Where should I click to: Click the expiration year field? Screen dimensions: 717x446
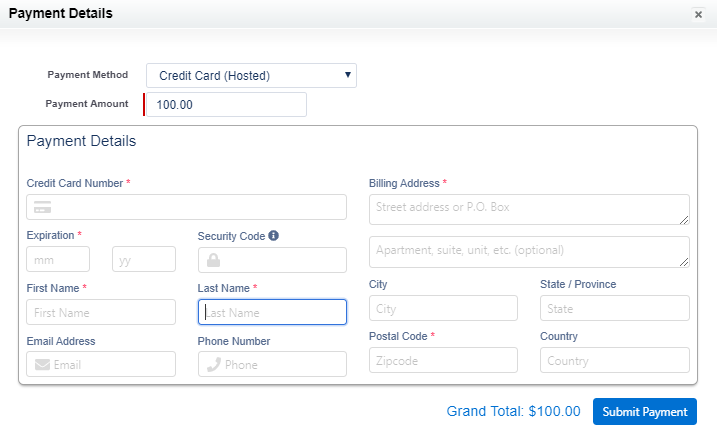click(x=143, y=259)
